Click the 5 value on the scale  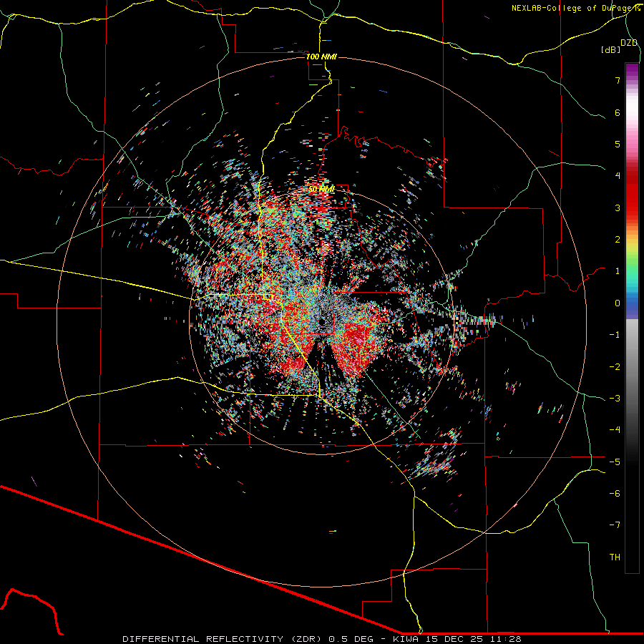(618, 144)
